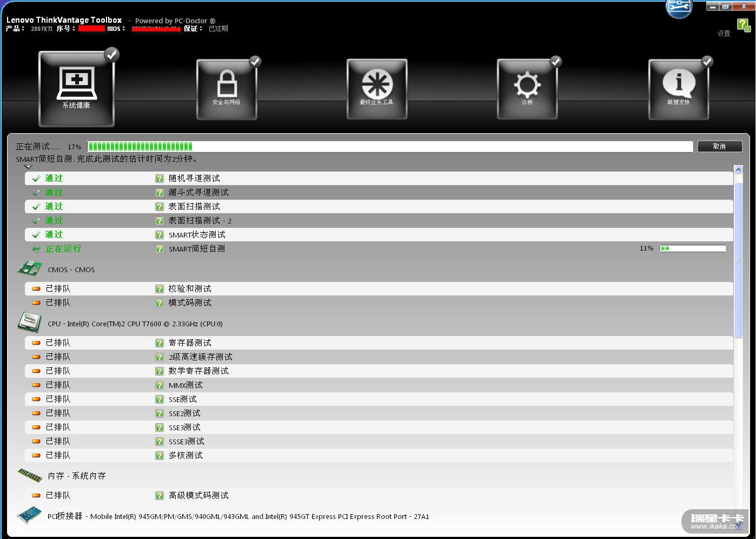Select the PCI桥接器 group heading
Image resolution: width=756 pixels, height=539 pixels.
click(238, 516)
